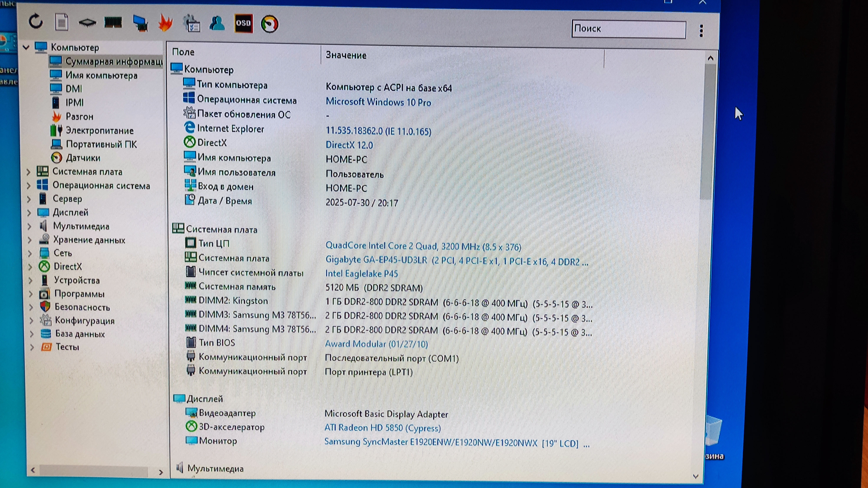868x488 pixels.
Task: Click the vertical scrollbar down arrow
Action: point(695,476)
